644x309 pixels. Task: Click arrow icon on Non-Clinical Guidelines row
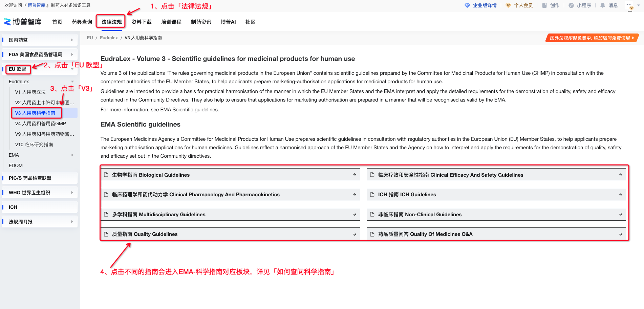click(x=621, y=215)
